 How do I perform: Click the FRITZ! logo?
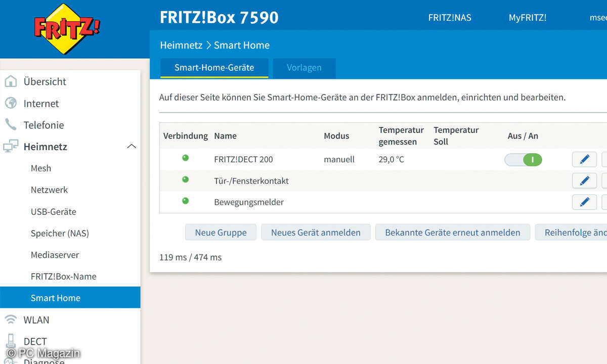click(67, 29)
